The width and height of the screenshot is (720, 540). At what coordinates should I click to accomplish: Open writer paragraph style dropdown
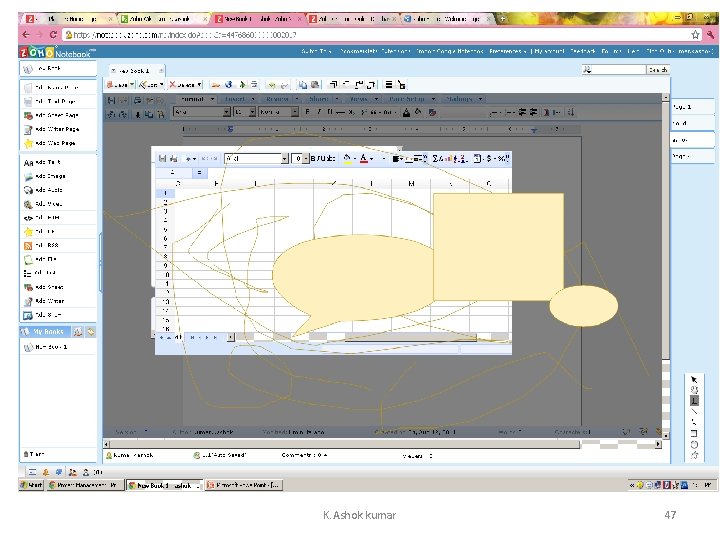295,112
